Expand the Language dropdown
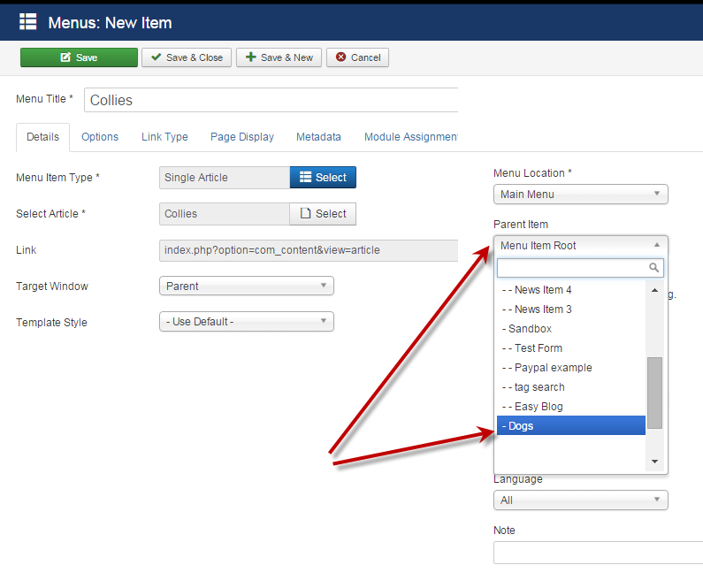Screen dimensions: 703x588 580,500
